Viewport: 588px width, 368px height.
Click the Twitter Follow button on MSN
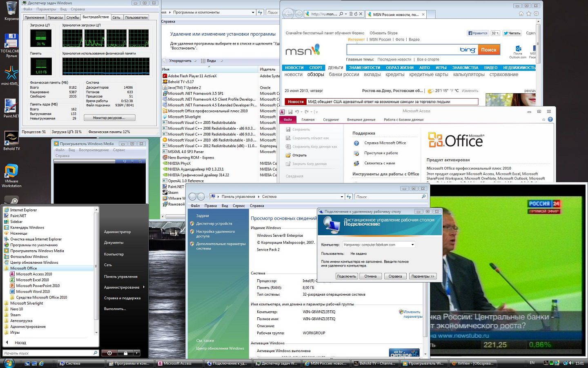(512, 33)
